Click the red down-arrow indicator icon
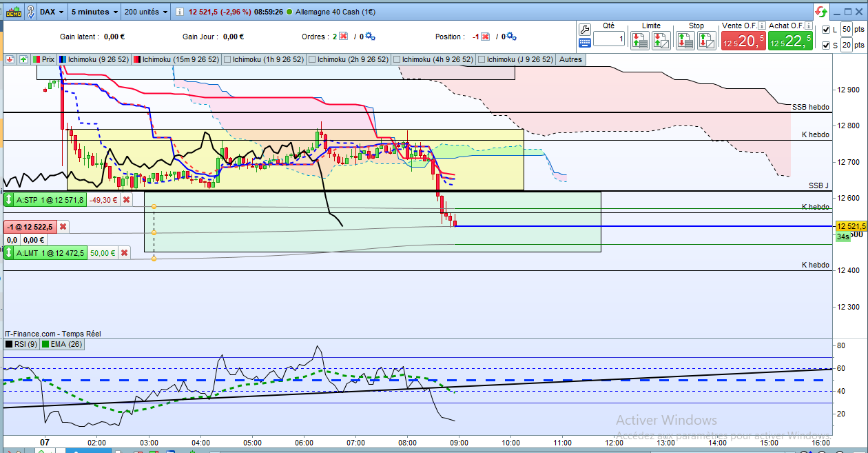868x453 pixels. (10, 59)
